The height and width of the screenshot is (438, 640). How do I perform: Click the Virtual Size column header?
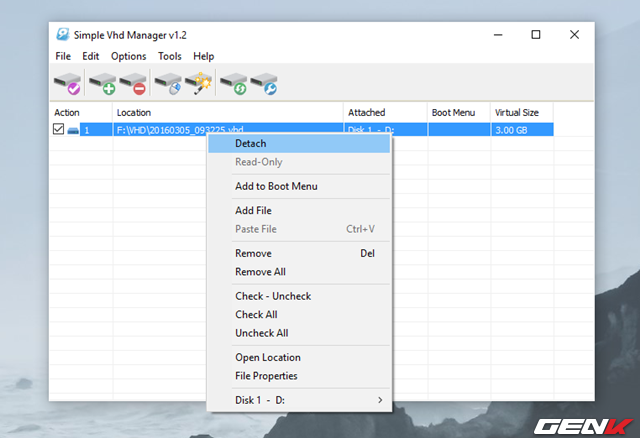click(522, 113)
